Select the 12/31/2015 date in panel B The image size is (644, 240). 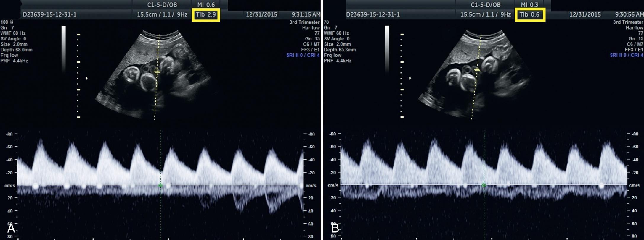pos(585,14)
